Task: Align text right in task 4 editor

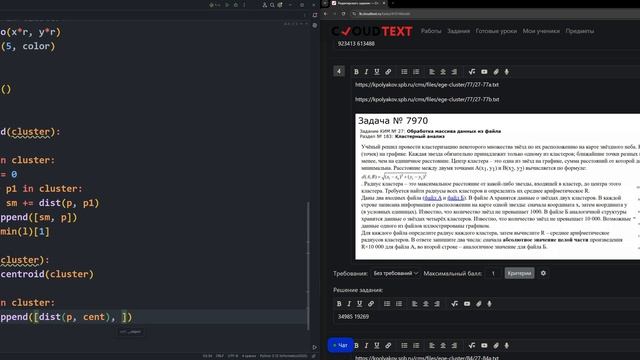Action: point(454,72)
